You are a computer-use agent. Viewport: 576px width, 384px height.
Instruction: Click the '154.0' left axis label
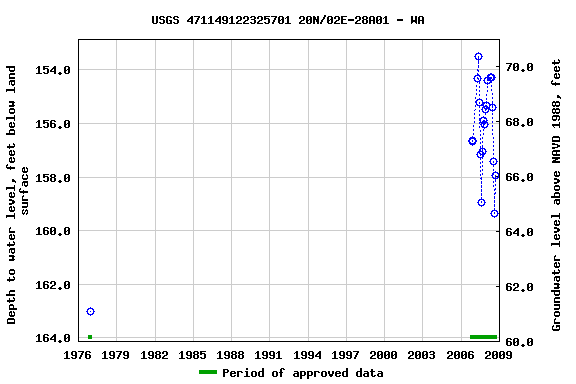click(53, 70)
